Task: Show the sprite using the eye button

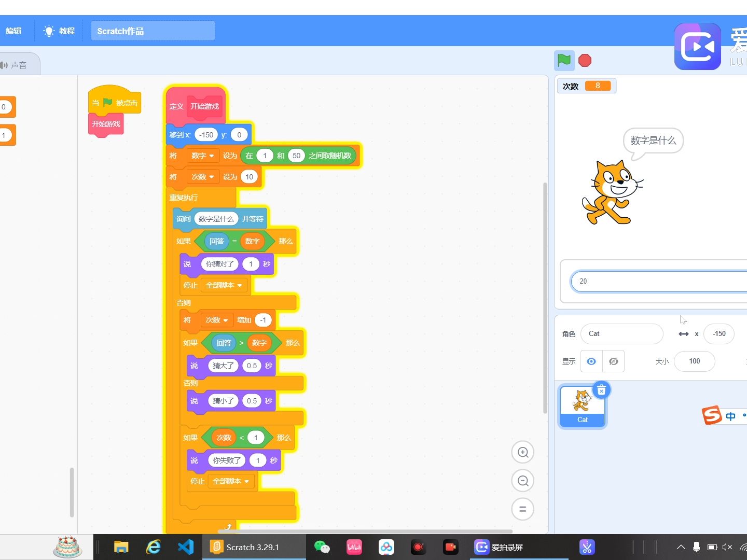Action: pyautogui.click(x=591, y=361)
